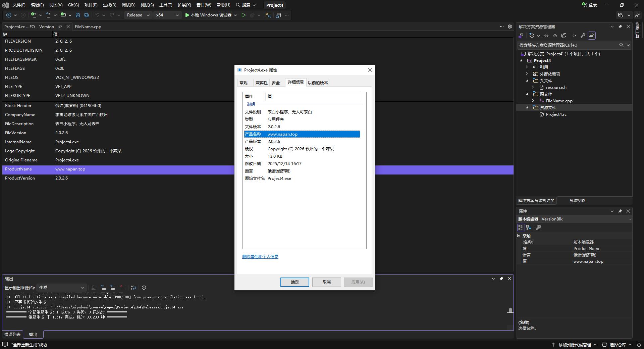The width and height of the screenshot is (644, 349).
Task: Click the 确定 button in the dialog
Action: click(x=294, y=282)
